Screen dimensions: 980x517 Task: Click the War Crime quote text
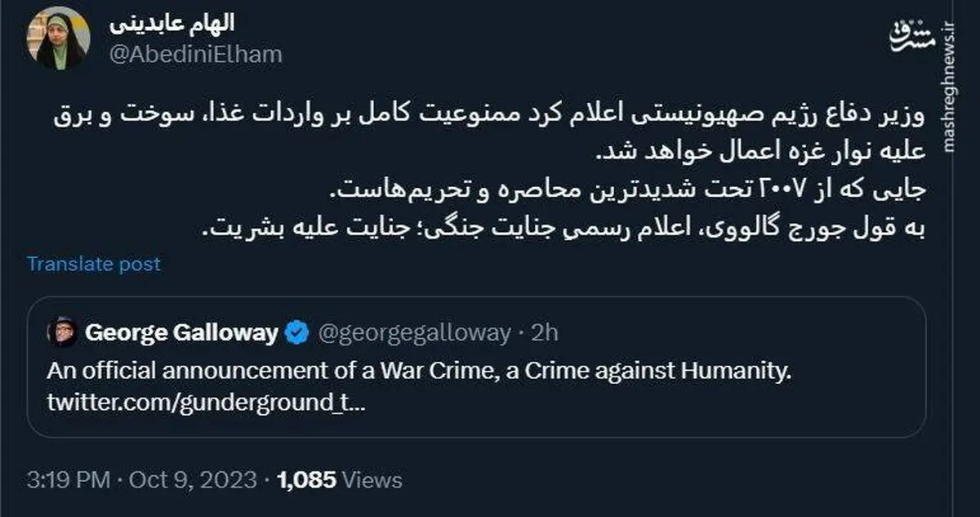point(420,372)
